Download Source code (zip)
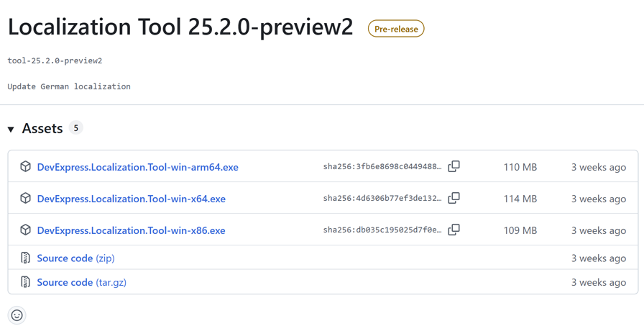Image resolution: width=644 pixels, height=334 pixels. pyautogui.click(x=75, y=258)
